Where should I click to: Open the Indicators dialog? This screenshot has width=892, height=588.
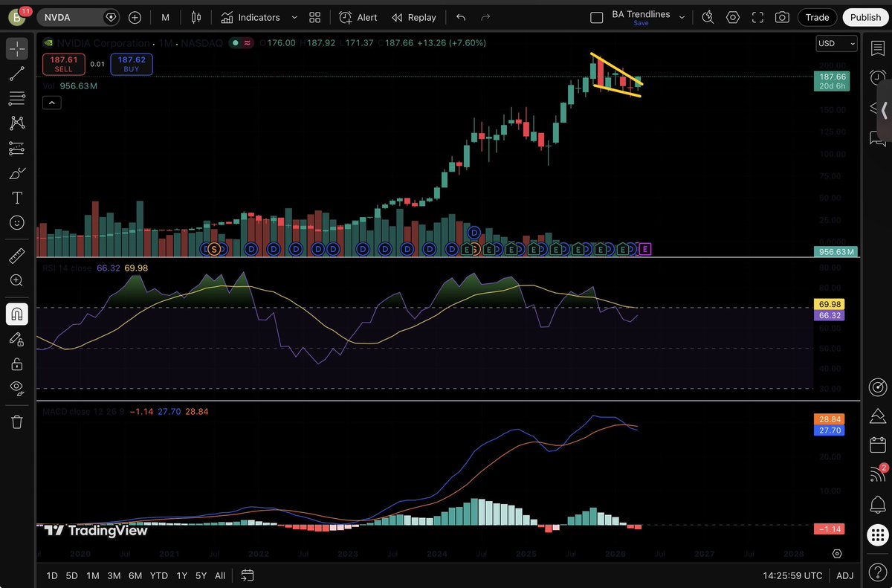tap(251, 17)
